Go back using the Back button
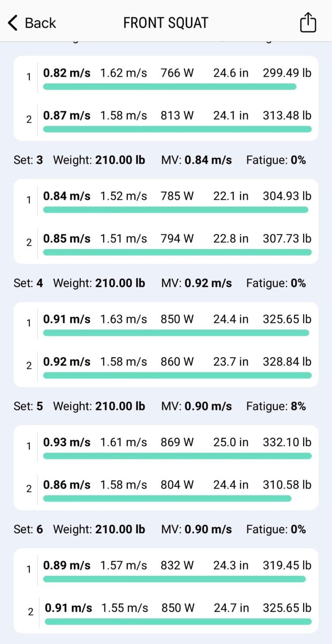This screenshot has width=332, height=644. tap(32, 22)
